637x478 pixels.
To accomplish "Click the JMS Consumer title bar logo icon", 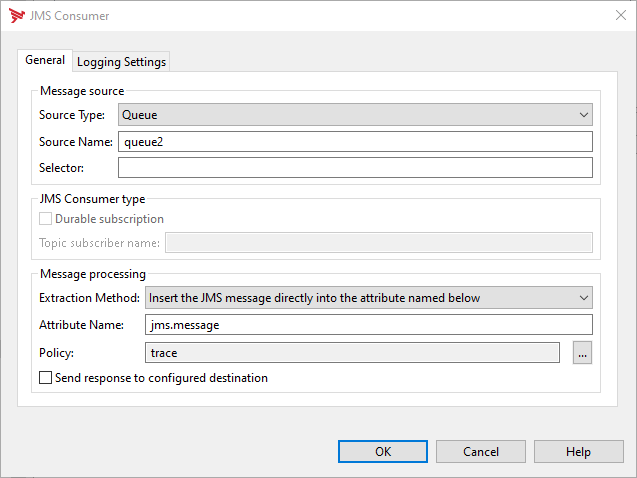I will [15, 16].
